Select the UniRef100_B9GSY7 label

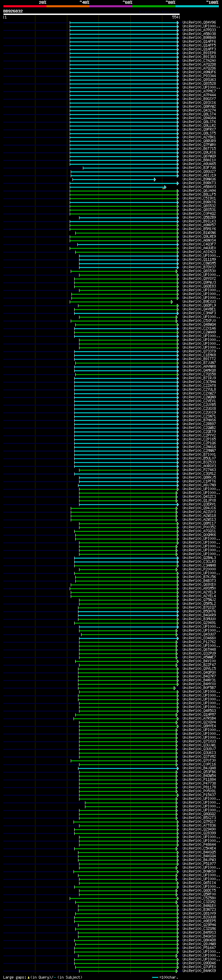point(199,99)
